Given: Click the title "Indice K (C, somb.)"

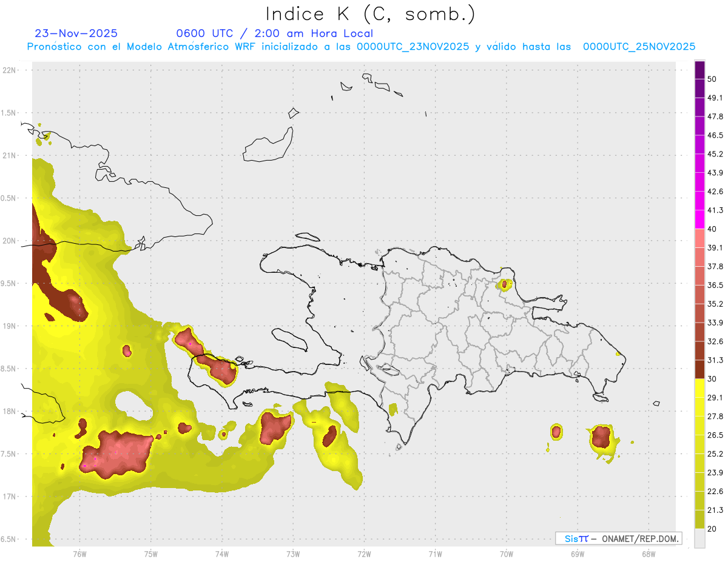Looking at the screenshot, I should [370, 15].
